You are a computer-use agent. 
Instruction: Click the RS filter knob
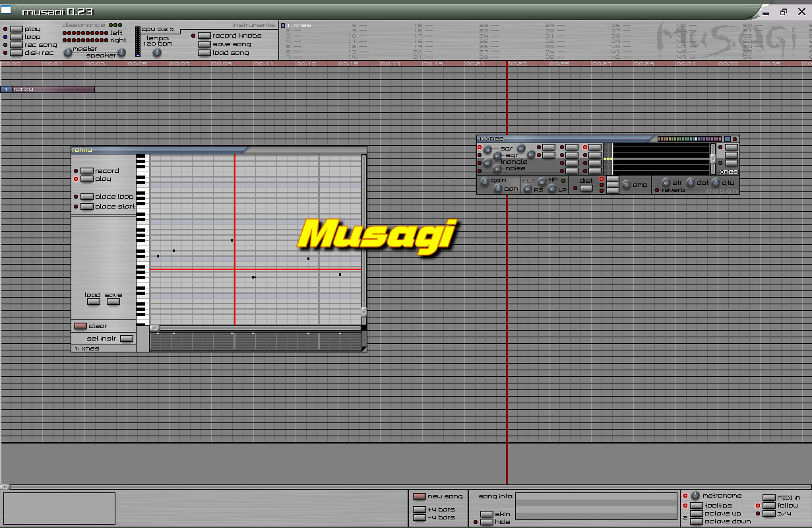pos(528,189)
